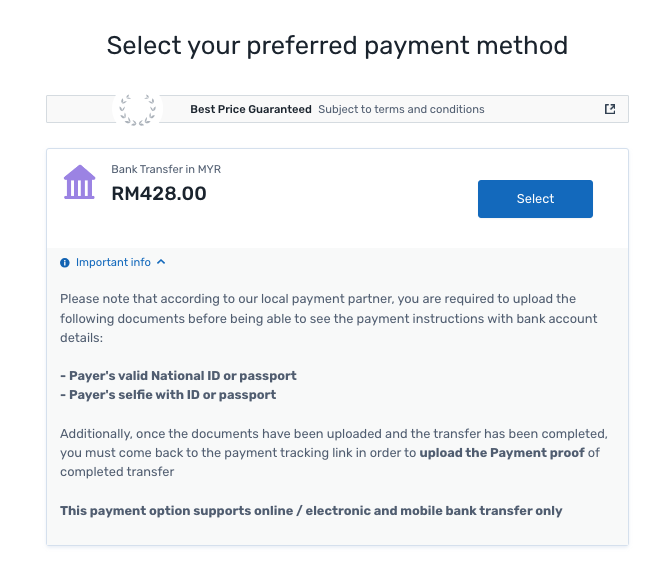The image size is (669, 564).
Task: Open Subject to terms and conditions
Action: 401,109
